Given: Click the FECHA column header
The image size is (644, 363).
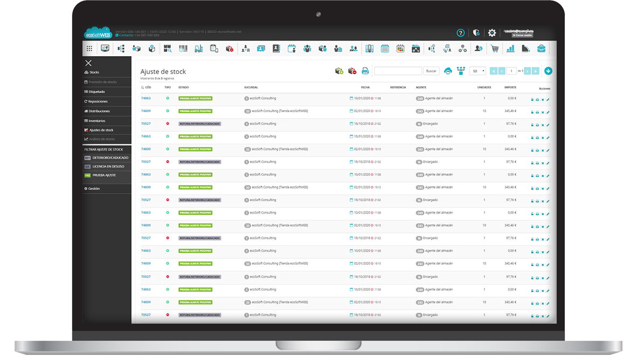Looking at the screenshot, I should pyautogui.click(x=365, y=87).
